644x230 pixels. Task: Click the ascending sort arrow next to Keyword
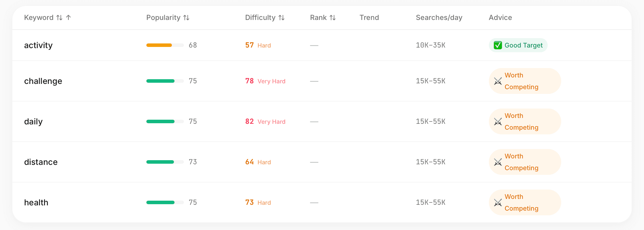(68, 17)
